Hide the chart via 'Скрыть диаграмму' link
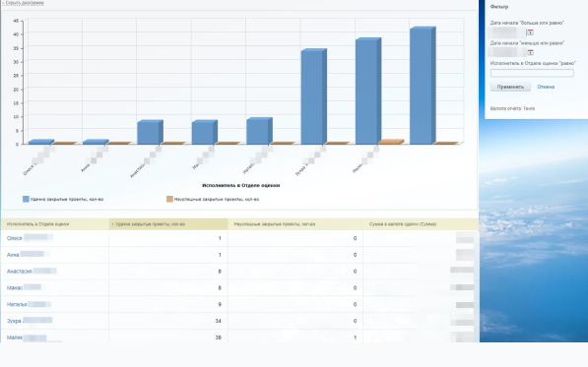The height and width of the screenshot is (367, 588). click(24, 3)
